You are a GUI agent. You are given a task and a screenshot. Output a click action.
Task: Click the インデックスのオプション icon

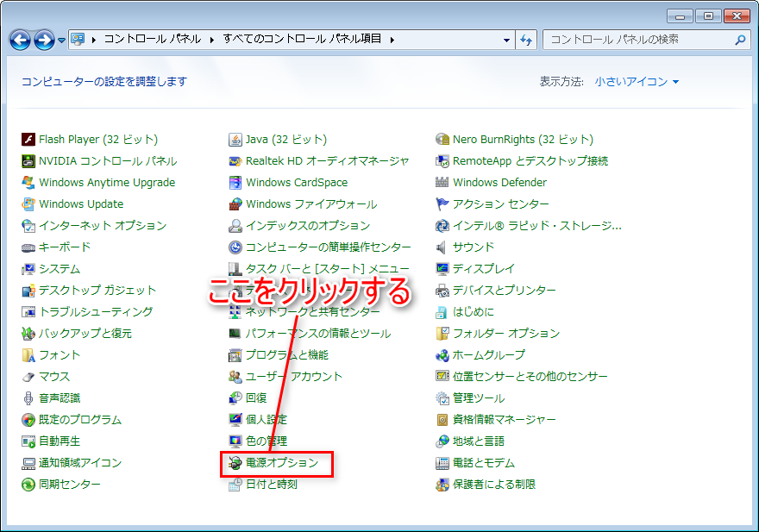pyautogui.click(x=235, y=226)
